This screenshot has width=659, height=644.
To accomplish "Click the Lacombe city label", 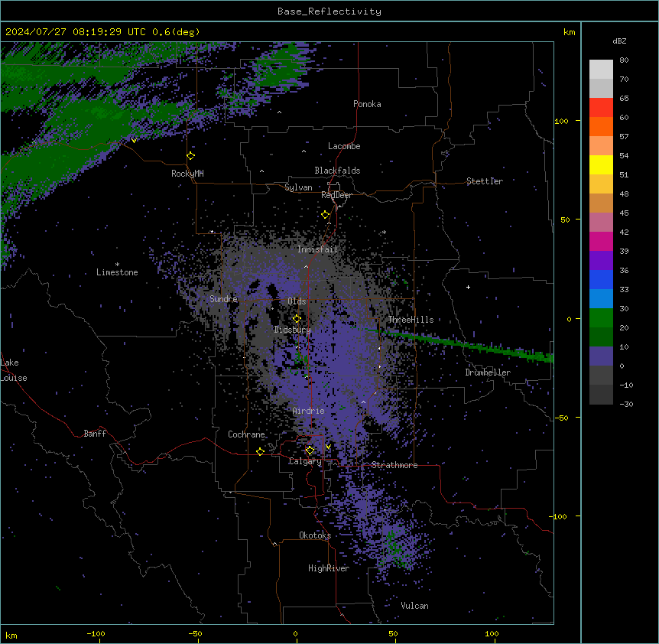I will tap(344, 146).
